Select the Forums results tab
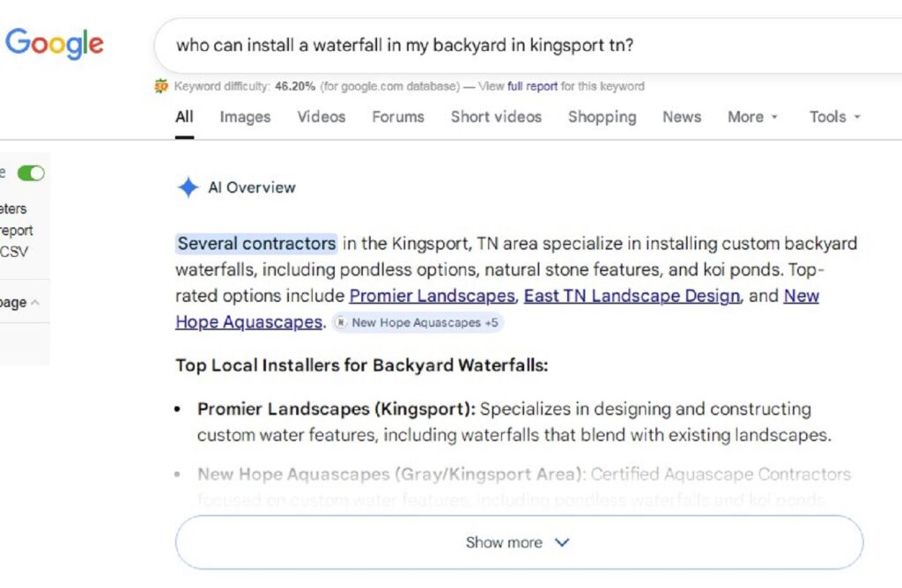The width and height of the screenshot is (902, 588). click(x=398, y=117)
